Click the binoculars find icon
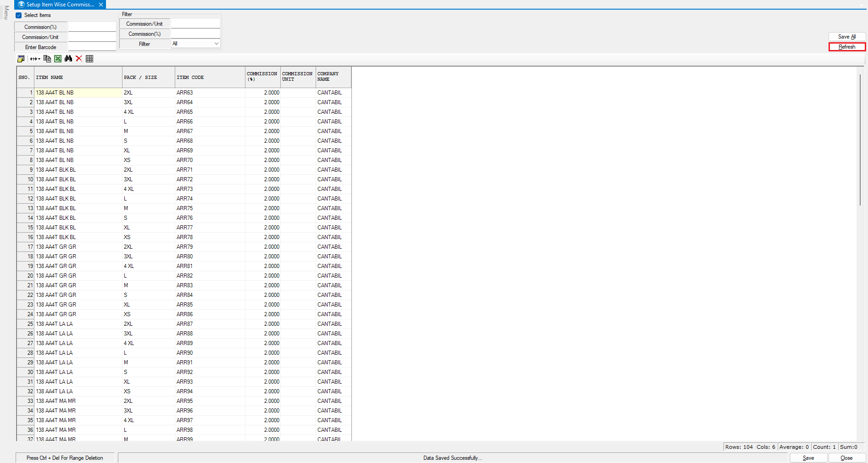868x463 pixels. [68, 59]
